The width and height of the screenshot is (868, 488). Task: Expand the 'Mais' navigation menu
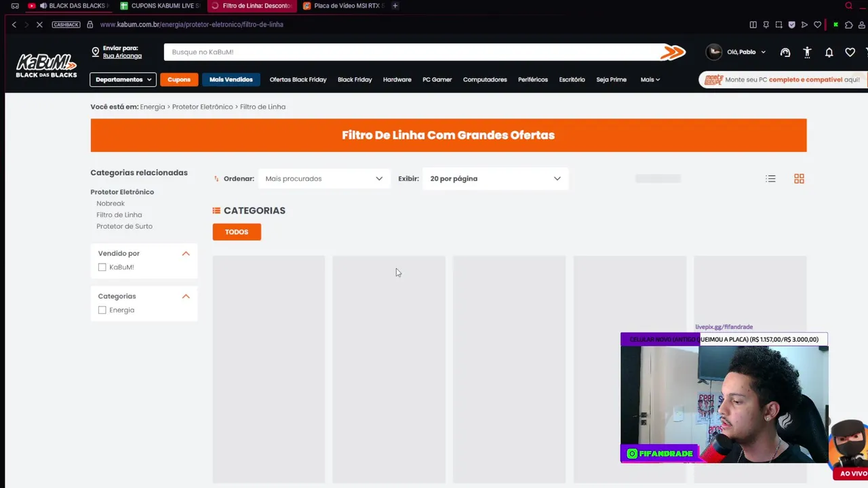click(650, 79)
